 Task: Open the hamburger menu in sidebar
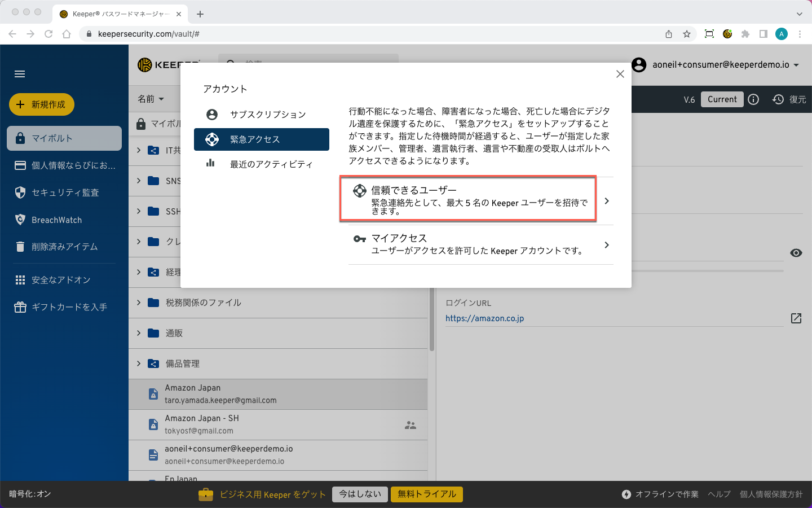point(20,74)
